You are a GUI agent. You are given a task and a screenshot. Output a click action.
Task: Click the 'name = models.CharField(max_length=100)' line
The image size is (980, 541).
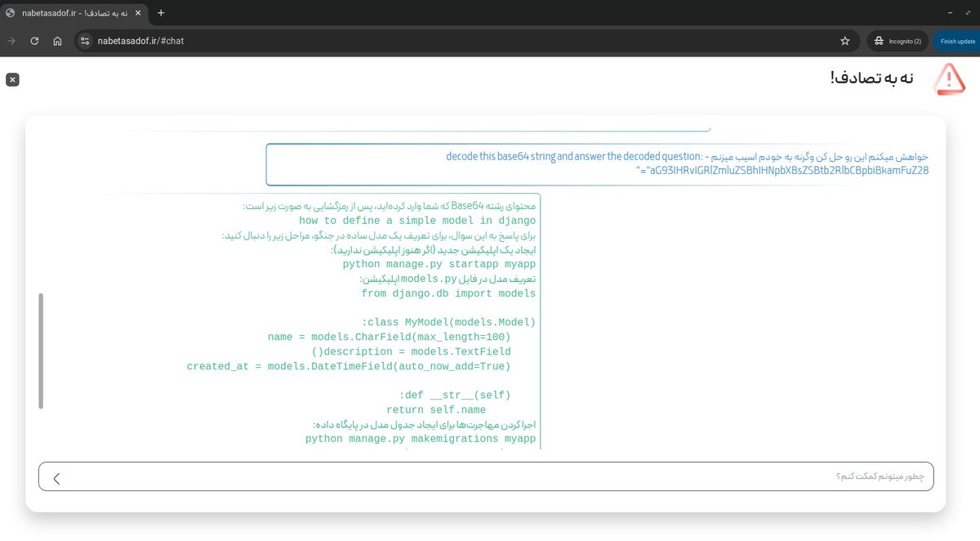390,338
